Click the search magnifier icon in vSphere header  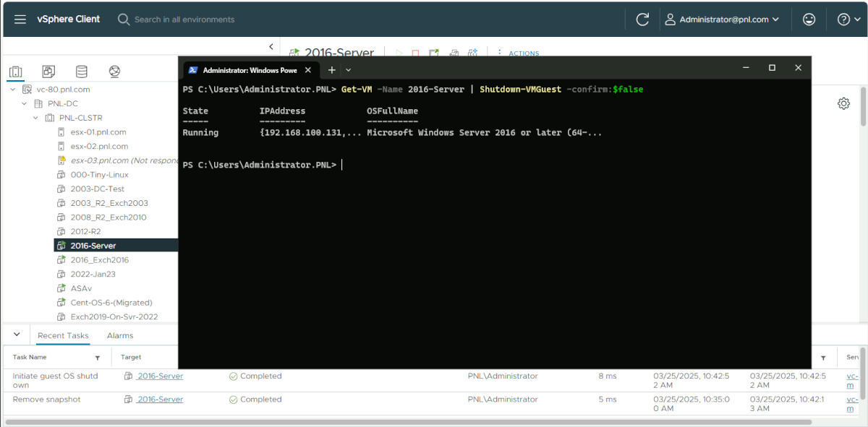click(x=124, y=20)
